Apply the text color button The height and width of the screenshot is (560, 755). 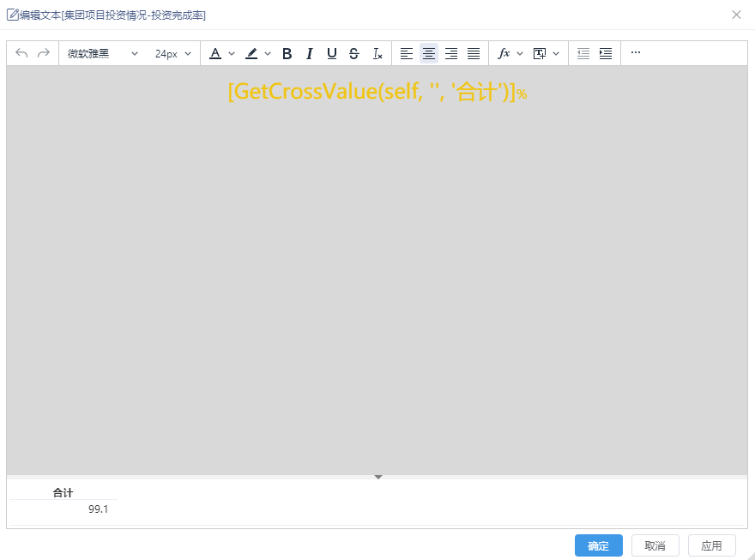tap(215, 53)
